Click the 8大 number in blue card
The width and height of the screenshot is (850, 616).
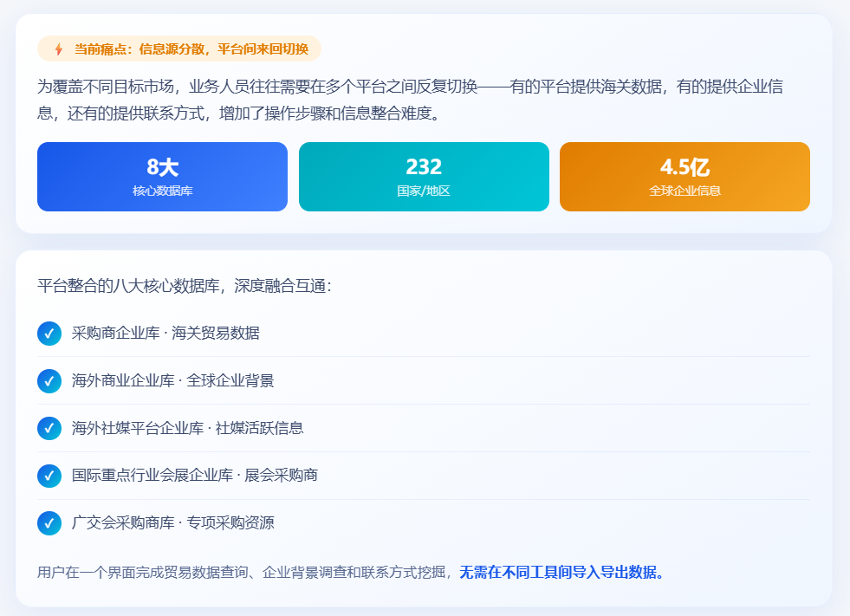pos(163,167)
